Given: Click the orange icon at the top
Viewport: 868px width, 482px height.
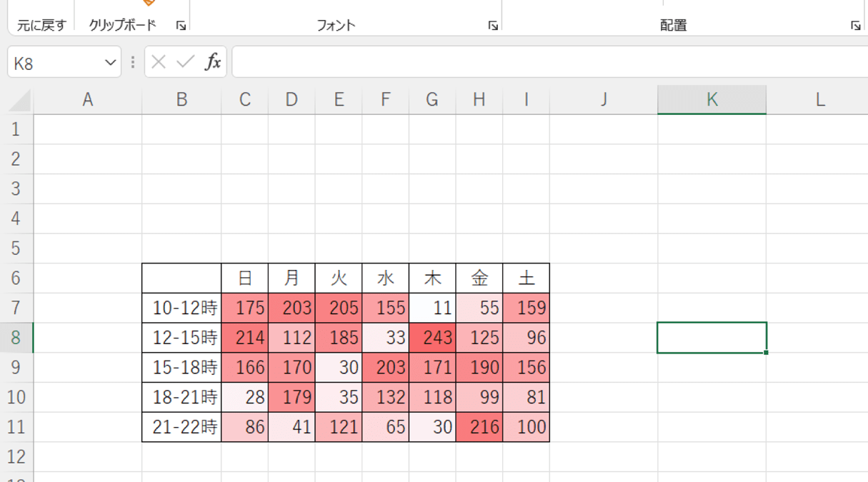Looking at the screenshot, I should (x=149, y=4).
